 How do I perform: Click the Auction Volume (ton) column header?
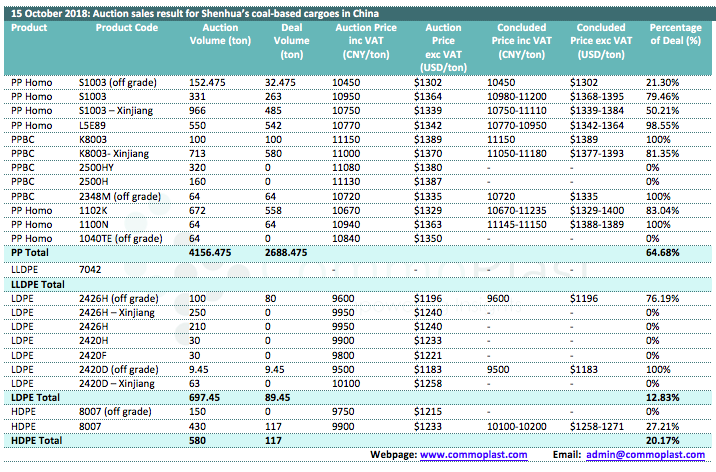pyautogui.click(x=220, y=34)
